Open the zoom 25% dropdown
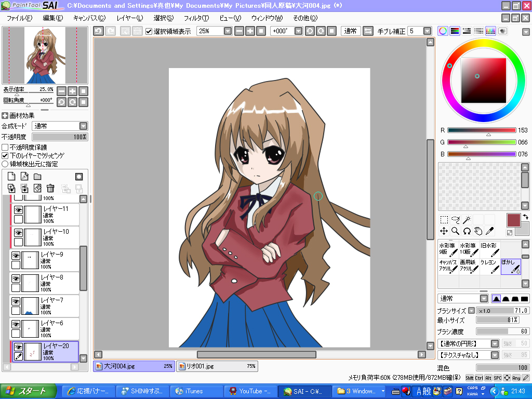 click(228, 31)
